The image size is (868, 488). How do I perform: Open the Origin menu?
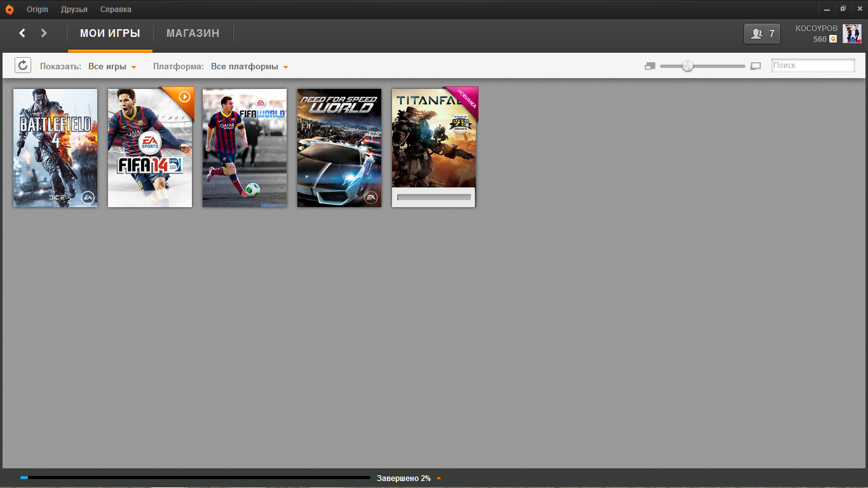coord(37,10)
